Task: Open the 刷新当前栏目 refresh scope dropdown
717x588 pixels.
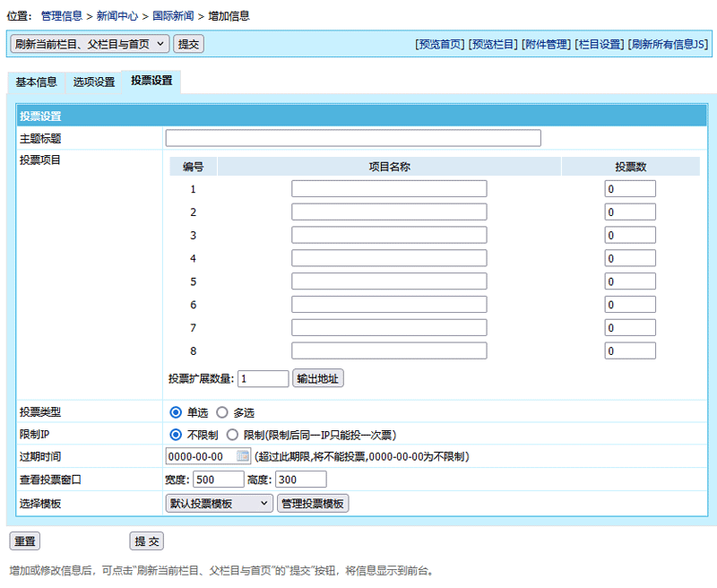Action: pos(89,44)
